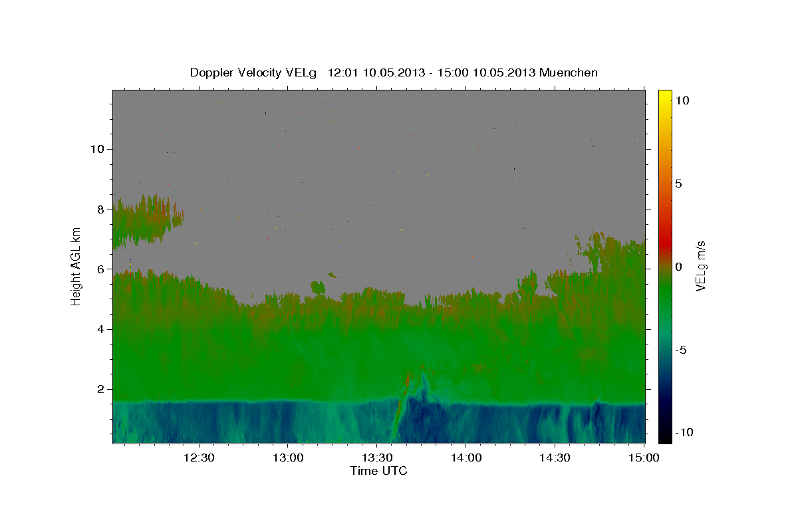Click the 'VELg m/s' colorbar title

tap(700, 266)
